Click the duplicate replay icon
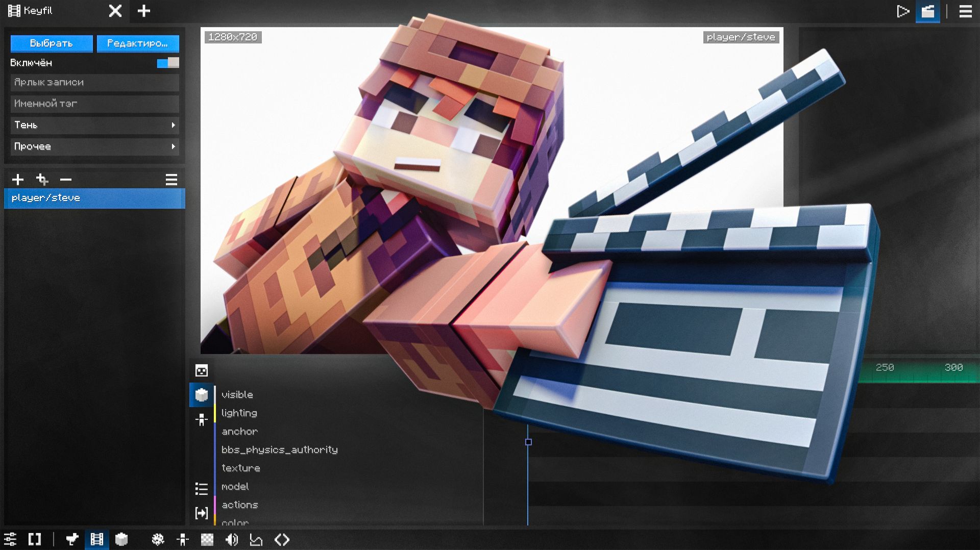The image size is (980, 550). tap(42, 180)
